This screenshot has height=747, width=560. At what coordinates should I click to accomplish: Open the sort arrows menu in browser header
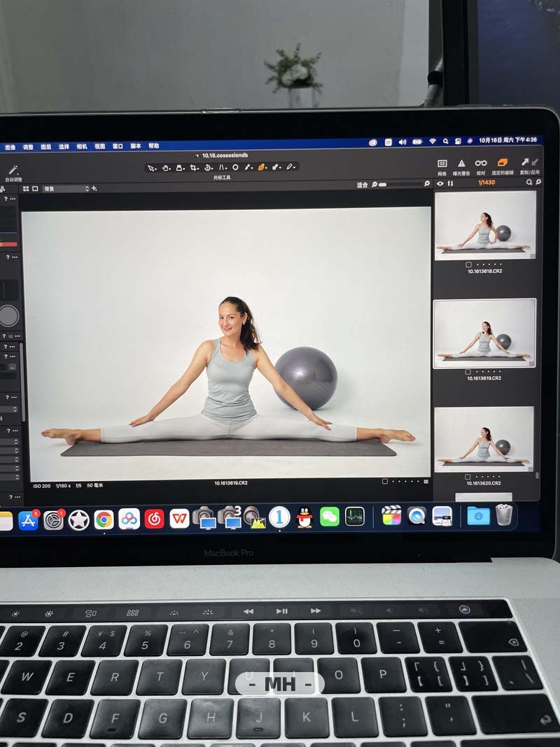pyautogui.click(x=450, y=183)
